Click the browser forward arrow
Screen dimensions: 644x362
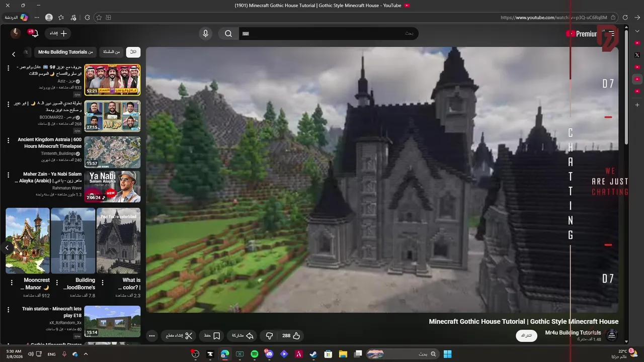tap(637, 18)
